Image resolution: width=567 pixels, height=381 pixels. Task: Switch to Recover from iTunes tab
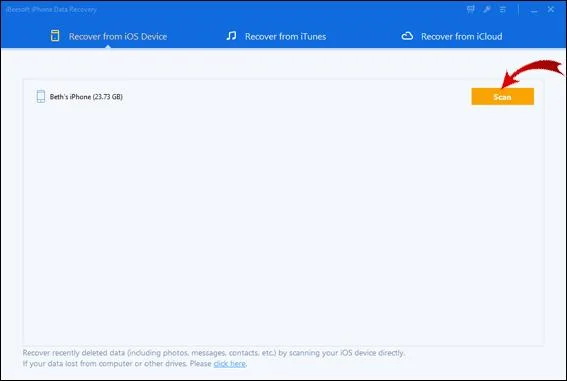[x=276, y=36]
